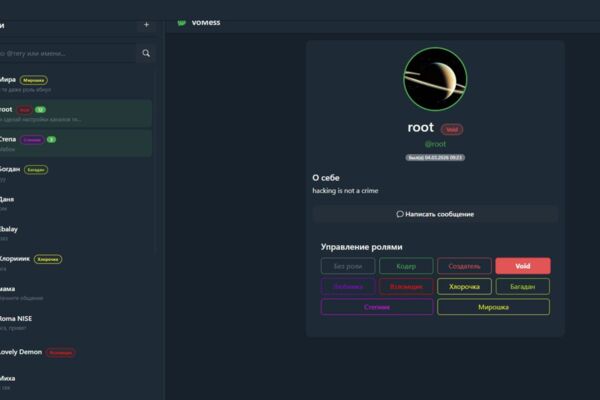Image resolution: width=600 pixels, height=400 pixels.
Task: Click the Хлорочка badge beside Хлориник
Action: tap(48, 259)
